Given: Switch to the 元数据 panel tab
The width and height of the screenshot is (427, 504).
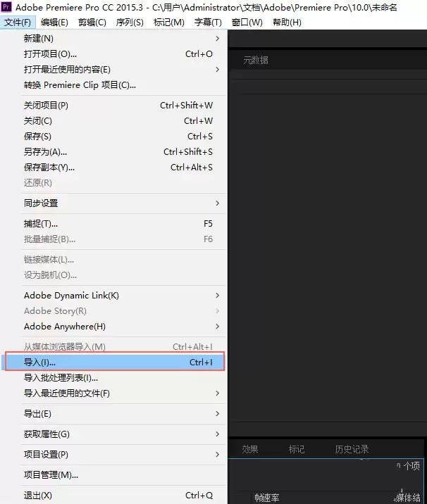Looking at the screenshot, I should pyautogui.click(x=256, y=60).
